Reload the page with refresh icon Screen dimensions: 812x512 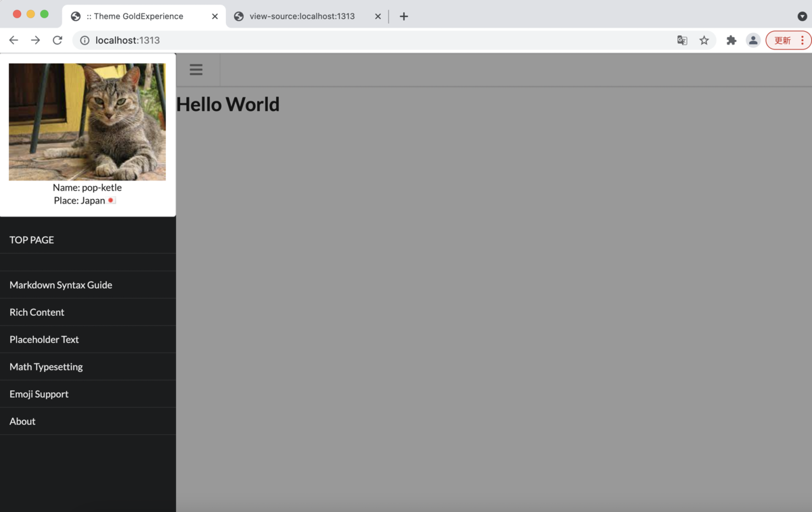[58, 41]
